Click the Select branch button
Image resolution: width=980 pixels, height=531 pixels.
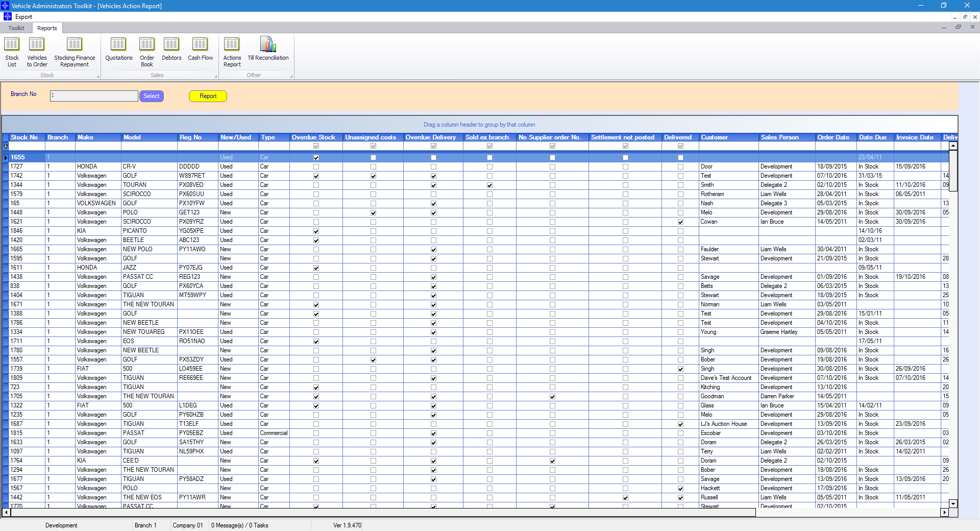tap(151, 96)
